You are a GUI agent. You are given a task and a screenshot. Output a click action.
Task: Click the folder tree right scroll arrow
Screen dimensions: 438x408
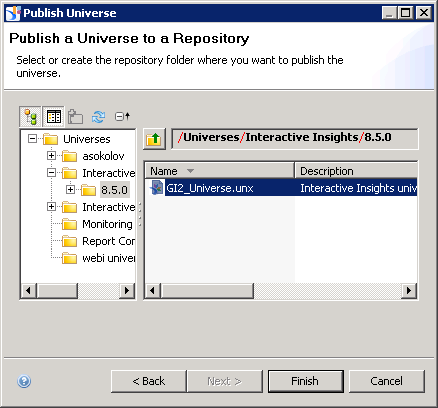pos(127,291)
